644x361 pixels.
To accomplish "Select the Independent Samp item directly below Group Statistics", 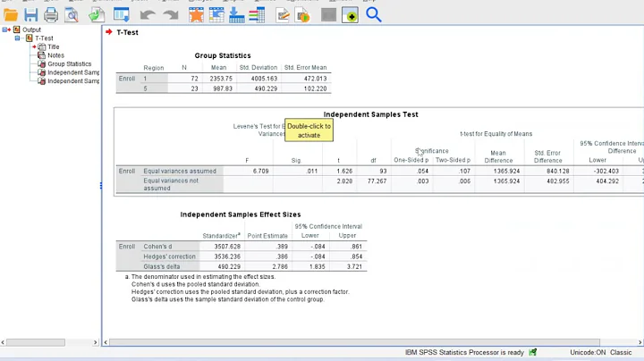I will (73, 72).
